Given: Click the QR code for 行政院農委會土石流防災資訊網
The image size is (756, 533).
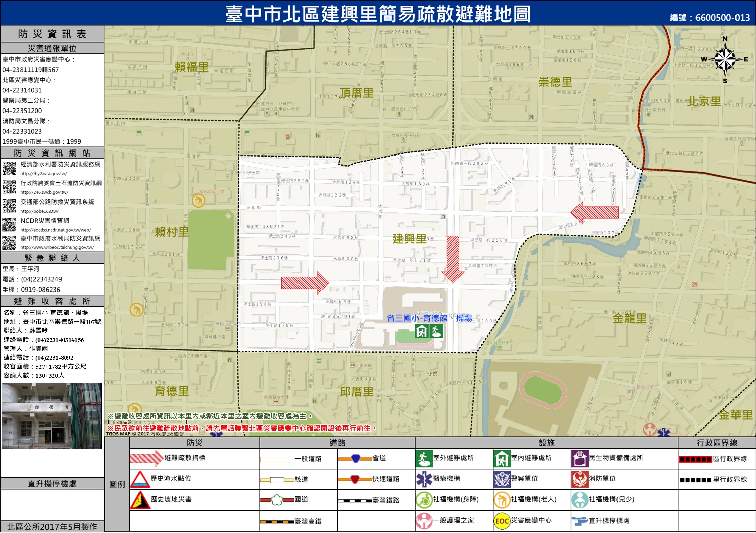Looking at the screenshot, I should point(9,187).
